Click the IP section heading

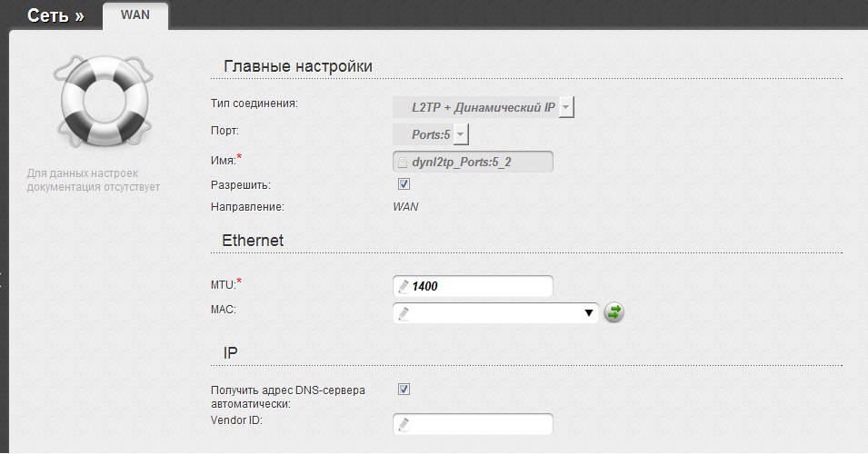(x=231, y=351)
